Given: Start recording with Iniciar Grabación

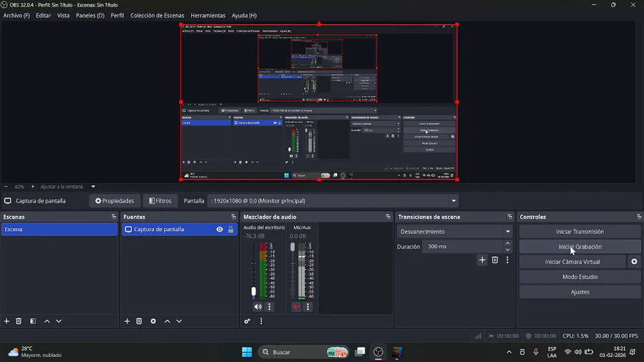Looking at the screenshot, I should (580, 247).
